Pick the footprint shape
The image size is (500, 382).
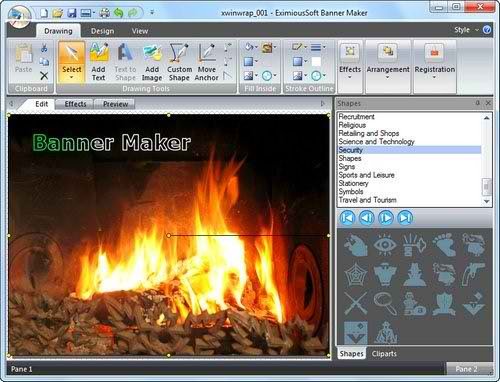point(444,245)
